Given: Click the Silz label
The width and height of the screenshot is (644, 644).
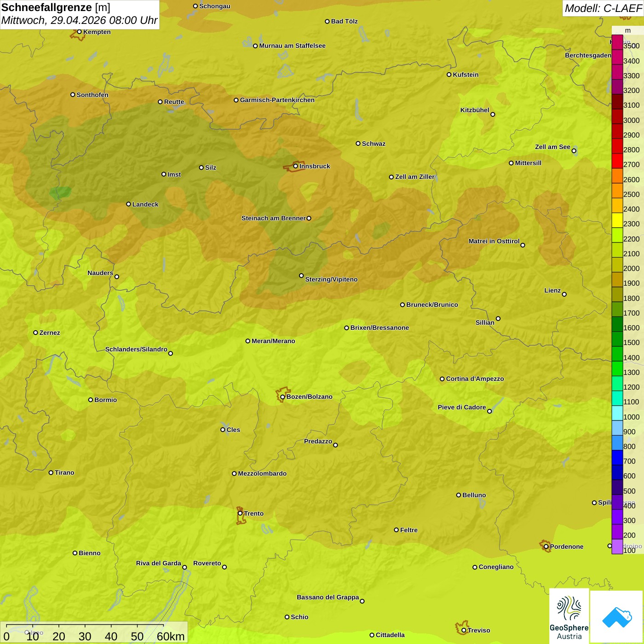Looking at the screenshot, I should 211,167.
